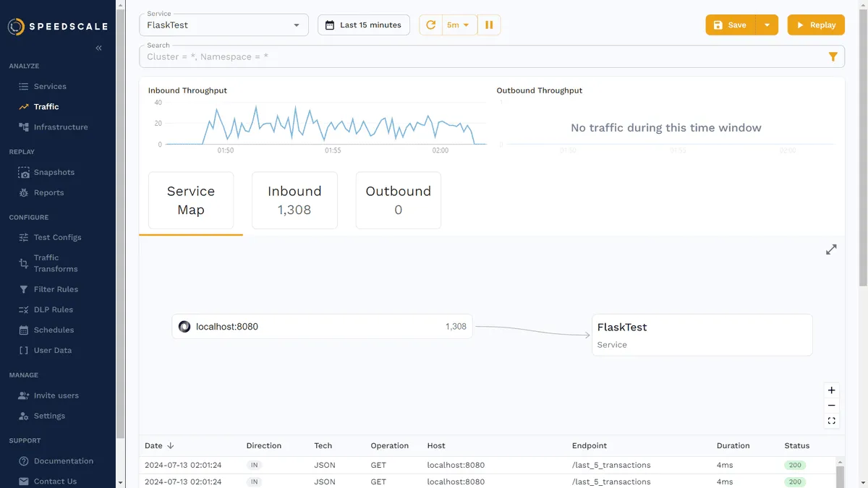Switch to the Inbound 1,308 tab
The height and width of the screenshot is (488, 868).
294,200
